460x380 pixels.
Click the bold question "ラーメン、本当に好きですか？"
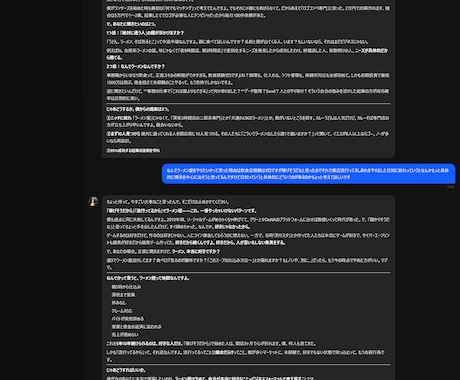point(196,251)
